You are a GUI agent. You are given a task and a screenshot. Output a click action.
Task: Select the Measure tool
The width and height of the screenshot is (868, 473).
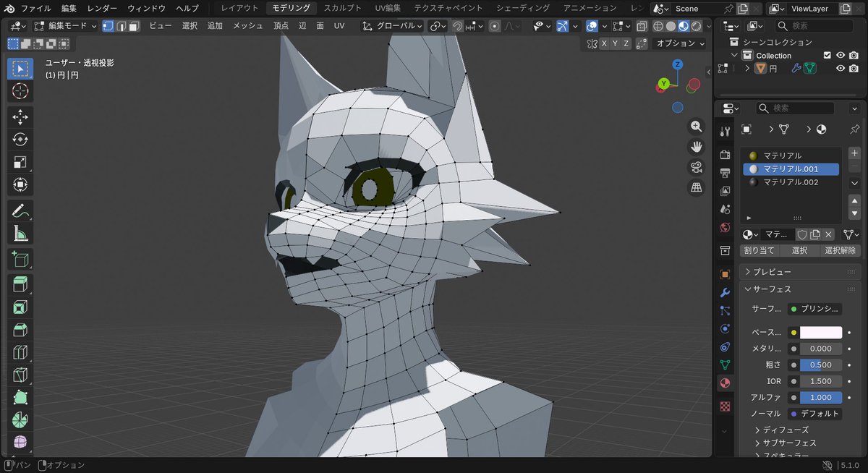[x=20, y=234]
